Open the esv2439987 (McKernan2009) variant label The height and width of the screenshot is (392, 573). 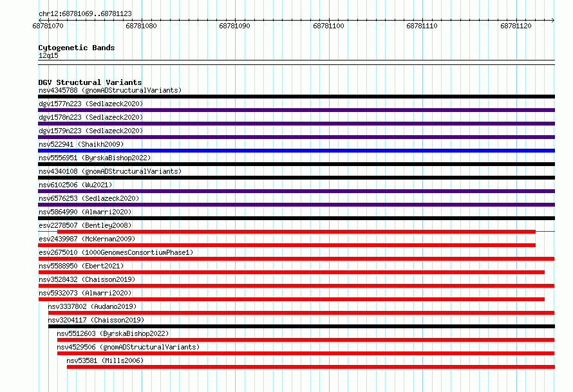click(x=87, y=239)
